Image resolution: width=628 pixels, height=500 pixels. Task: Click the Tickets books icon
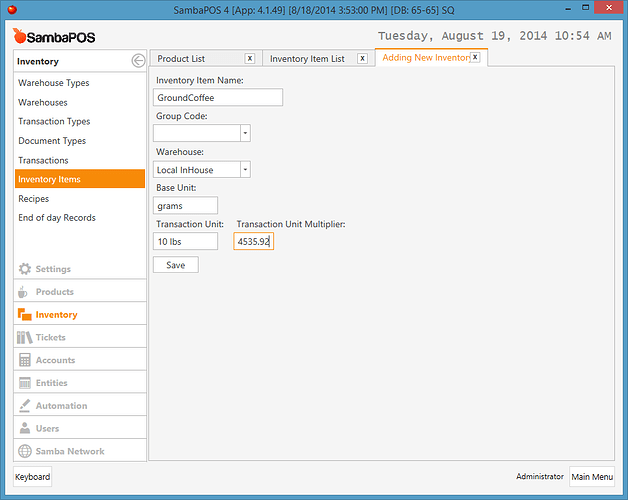(25, 337)
